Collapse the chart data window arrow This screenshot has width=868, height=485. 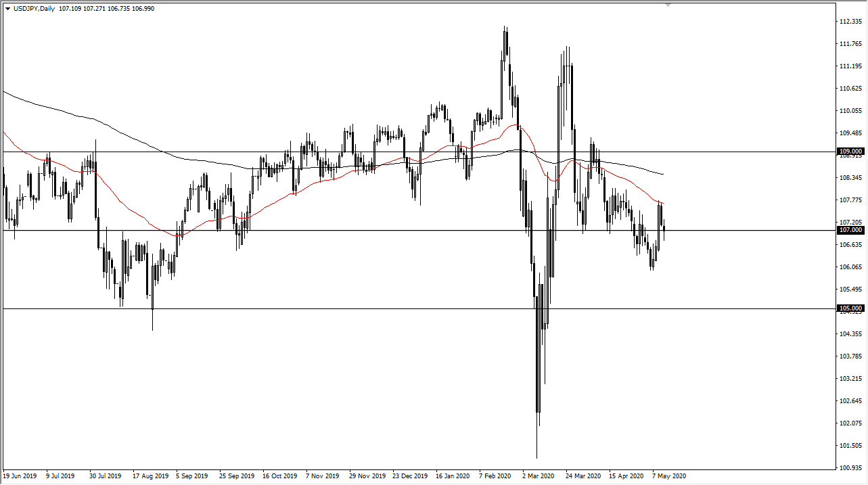[7, 9]
